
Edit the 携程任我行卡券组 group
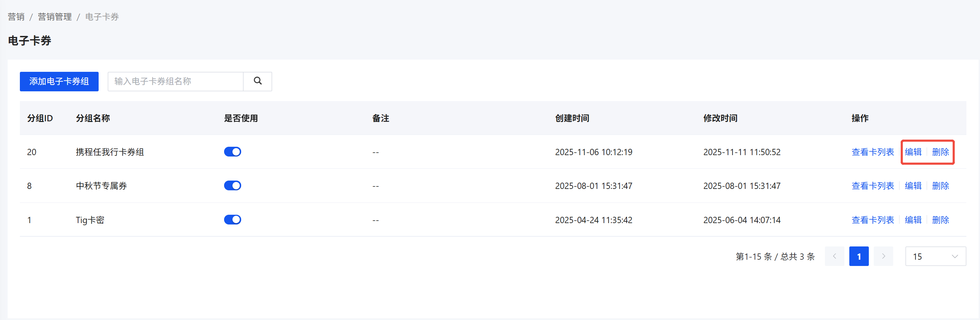913,152
